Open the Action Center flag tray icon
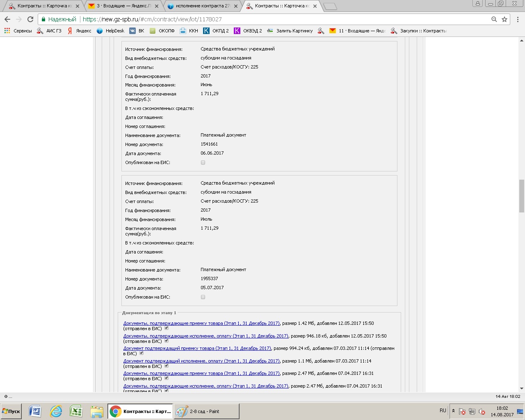The height and width of the screenshot is (420, 525). coord(462,411)
